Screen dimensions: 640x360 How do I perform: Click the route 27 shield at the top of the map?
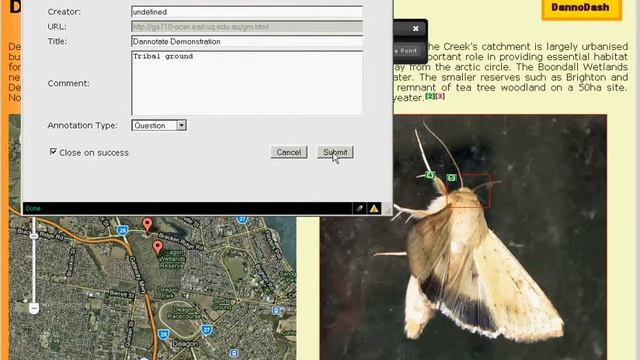click(242, 220)
